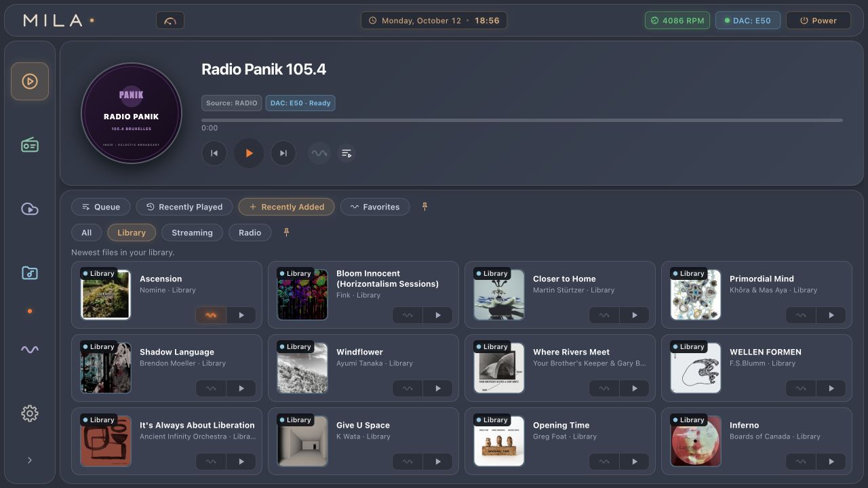Click the 4086 RPM indicator
The height and width of the screenshot is (488, 868).
click(677, 20)
